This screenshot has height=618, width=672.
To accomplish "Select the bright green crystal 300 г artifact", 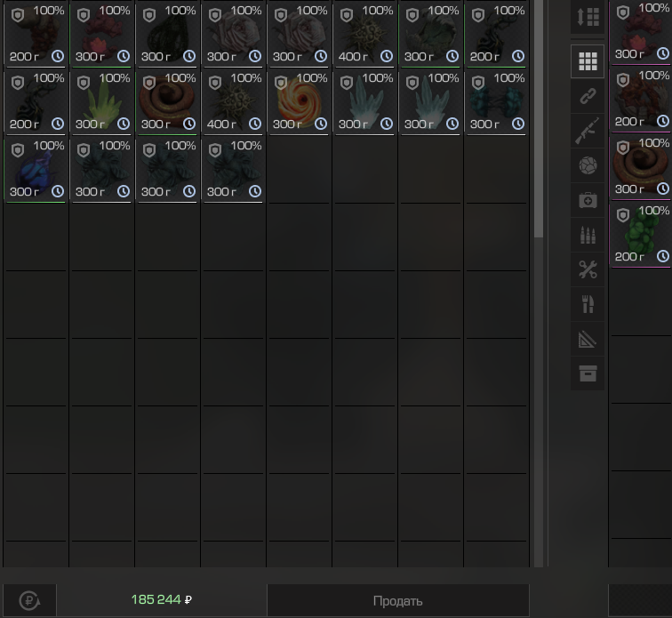I will pos(101,101).
